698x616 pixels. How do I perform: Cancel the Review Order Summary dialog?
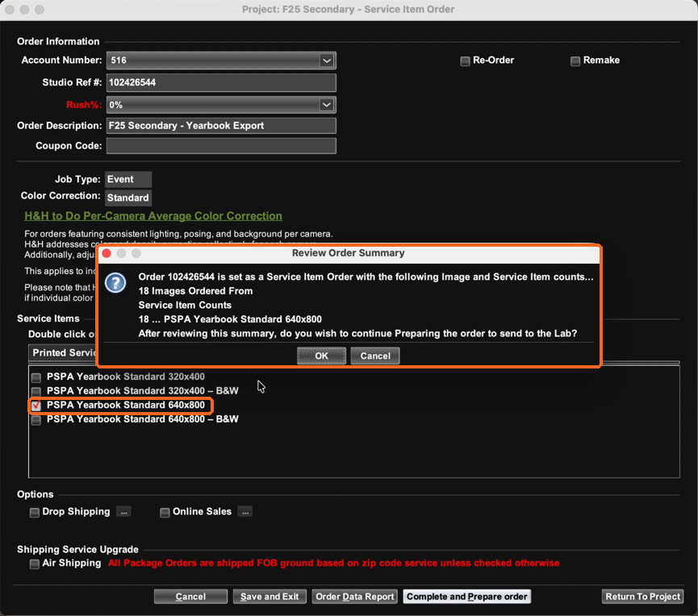point(374,356)
